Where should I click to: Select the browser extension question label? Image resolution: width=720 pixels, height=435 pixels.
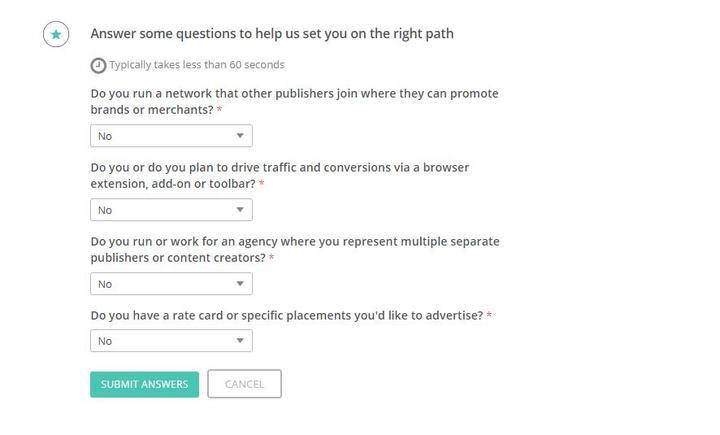[x=279, y=168]
